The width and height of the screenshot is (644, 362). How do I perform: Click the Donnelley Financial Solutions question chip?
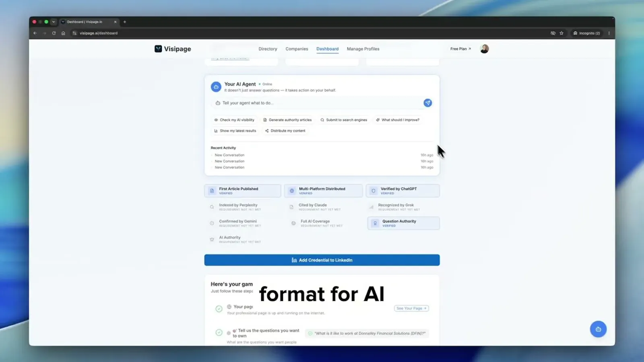pos(367,333)
